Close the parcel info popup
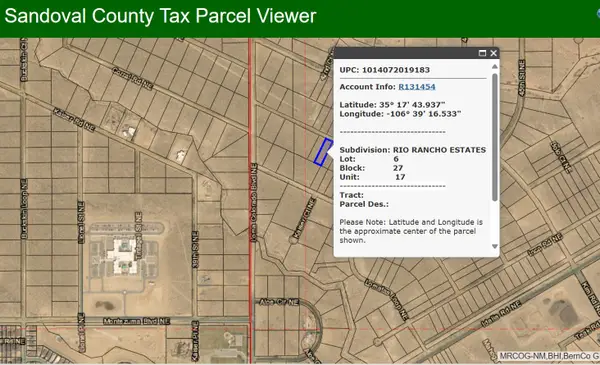This screenshot has height=365, width=600. pos(494,53)
